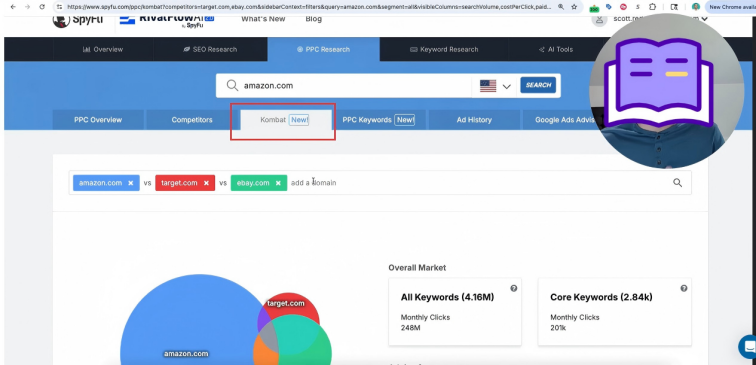This screenshot has width=756, height=365.
Task: Click the blue SEARCH button
Action: [x=538, y=85]
